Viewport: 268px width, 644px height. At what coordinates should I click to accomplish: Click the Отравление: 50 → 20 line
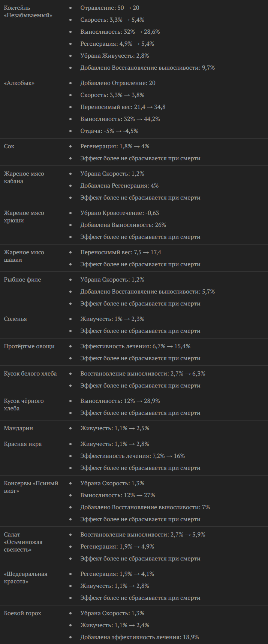(x=110, y=8)
